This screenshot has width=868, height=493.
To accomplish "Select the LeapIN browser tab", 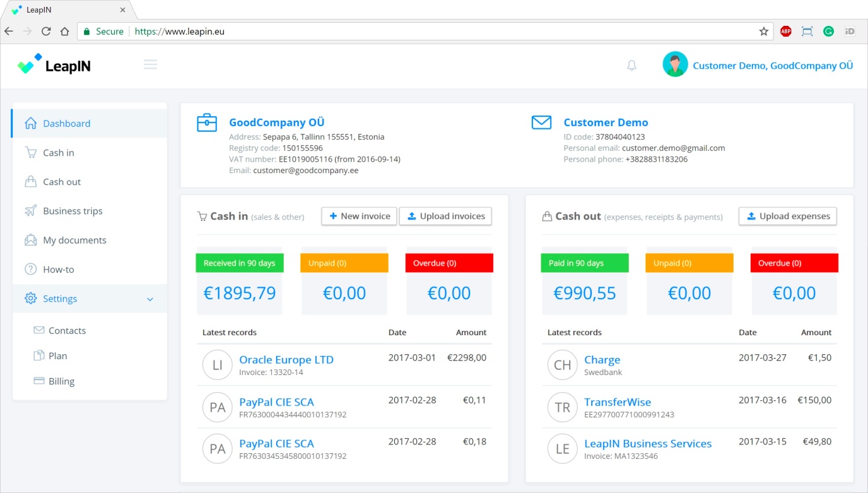I will [68, 10].
